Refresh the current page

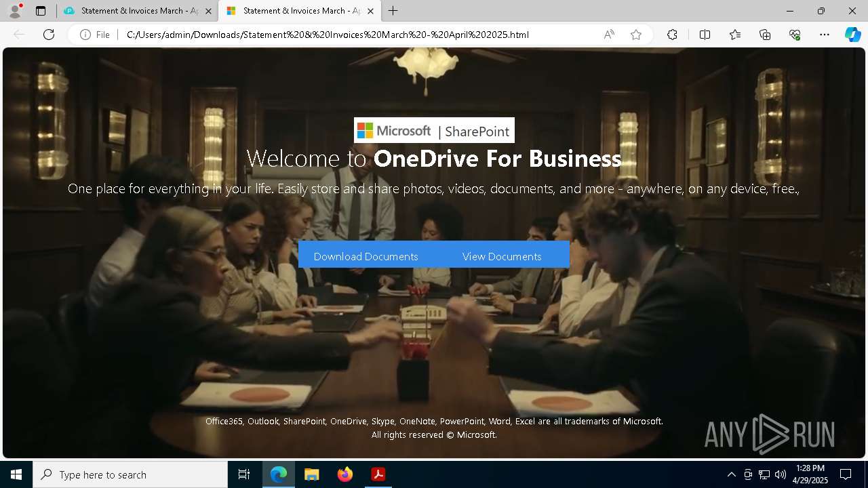coord(49,35)
